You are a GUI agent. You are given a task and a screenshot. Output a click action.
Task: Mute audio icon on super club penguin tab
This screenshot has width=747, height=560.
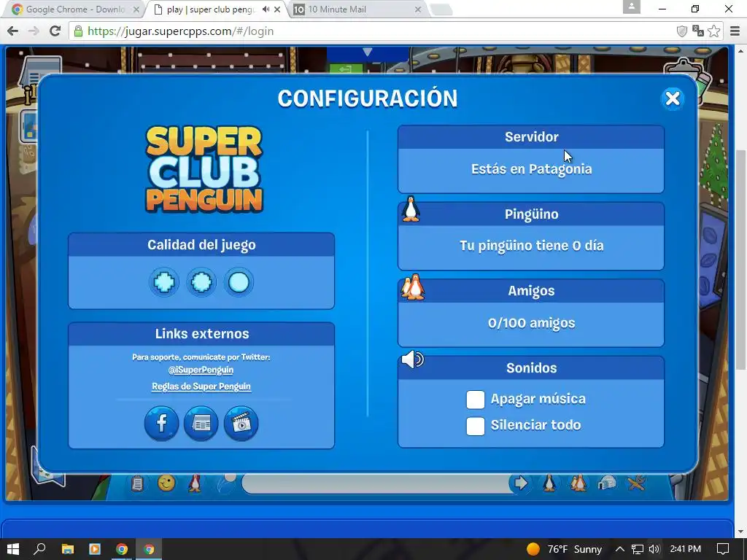[266, 9]
